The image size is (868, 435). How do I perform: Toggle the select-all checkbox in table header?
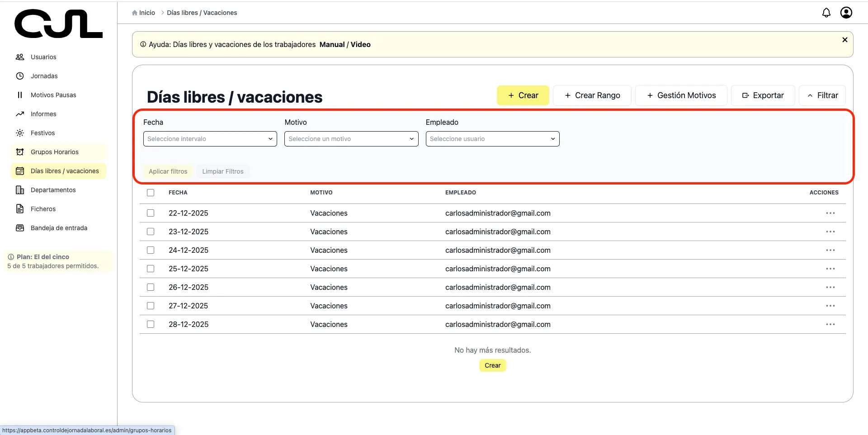pyautogui.click(x=151, y=193)
